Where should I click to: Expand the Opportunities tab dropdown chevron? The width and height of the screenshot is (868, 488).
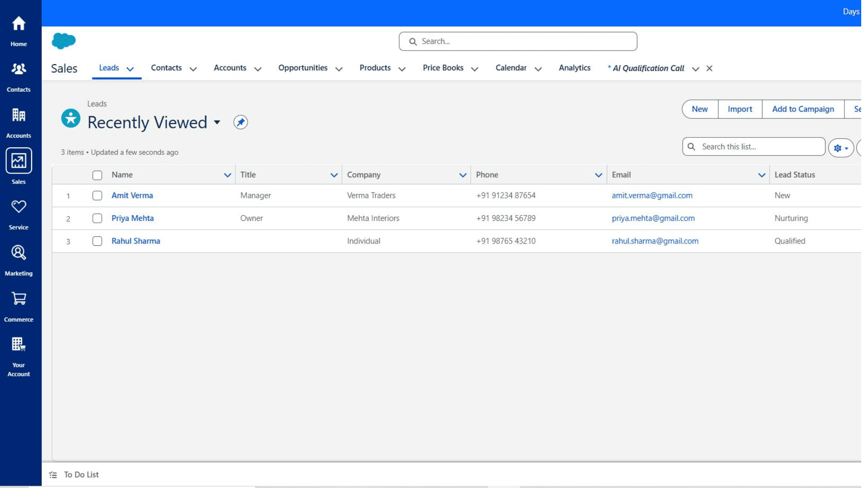339,69
